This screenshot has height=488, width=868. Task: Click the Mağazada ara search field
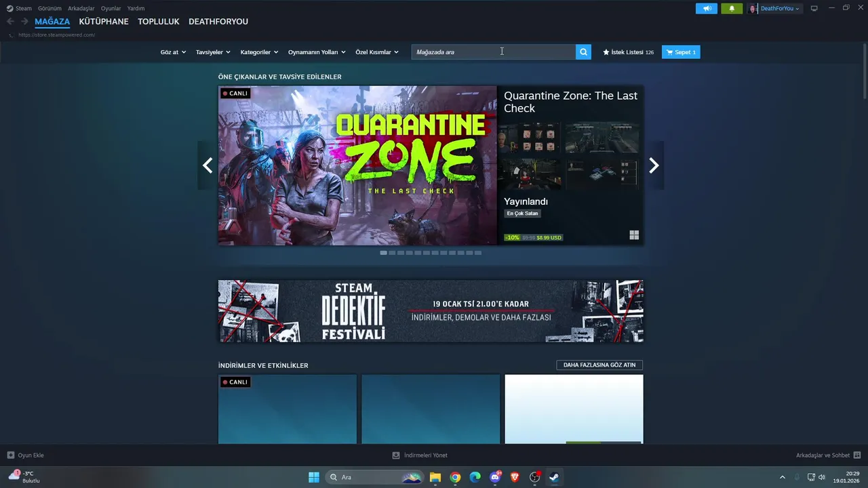click(493, 52)
